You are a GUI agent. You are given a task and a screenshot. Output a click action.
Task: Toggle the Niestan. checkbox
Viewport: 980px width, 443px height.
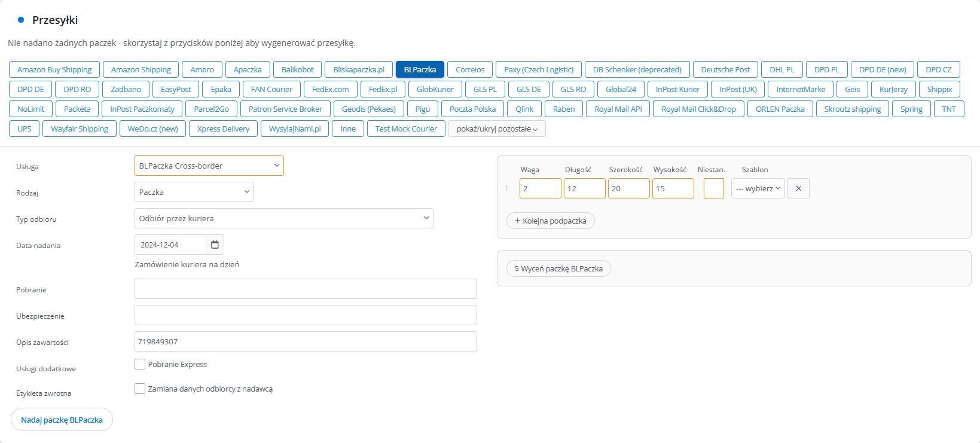click(714, 188)
